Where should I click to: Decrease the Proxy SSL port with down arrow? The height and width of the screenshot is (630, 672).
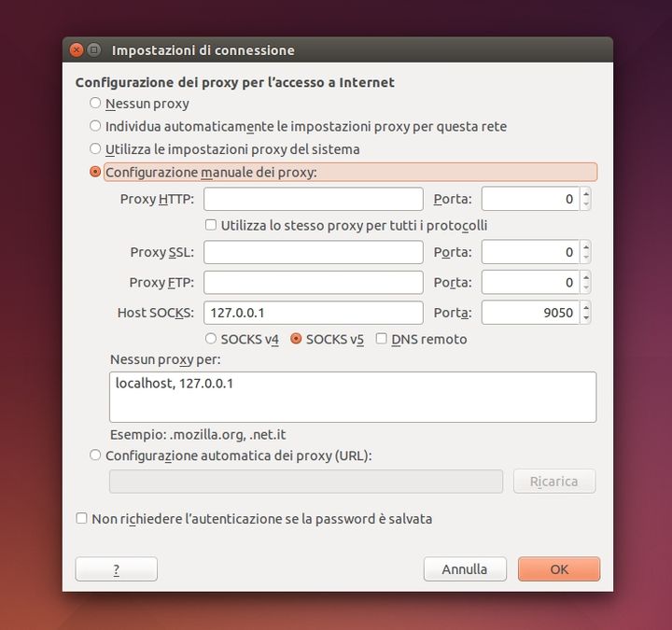click(x=586, y=258)
